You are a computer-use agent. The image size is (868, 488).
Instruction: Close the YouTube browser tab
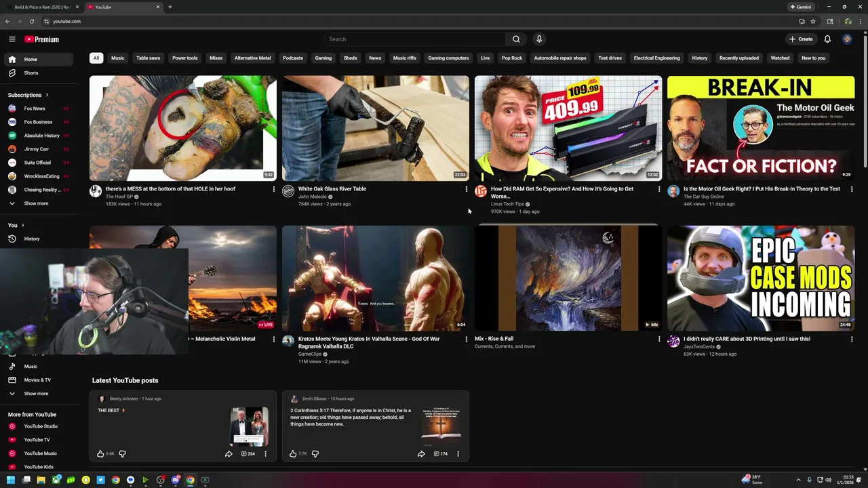coord(158,7)
